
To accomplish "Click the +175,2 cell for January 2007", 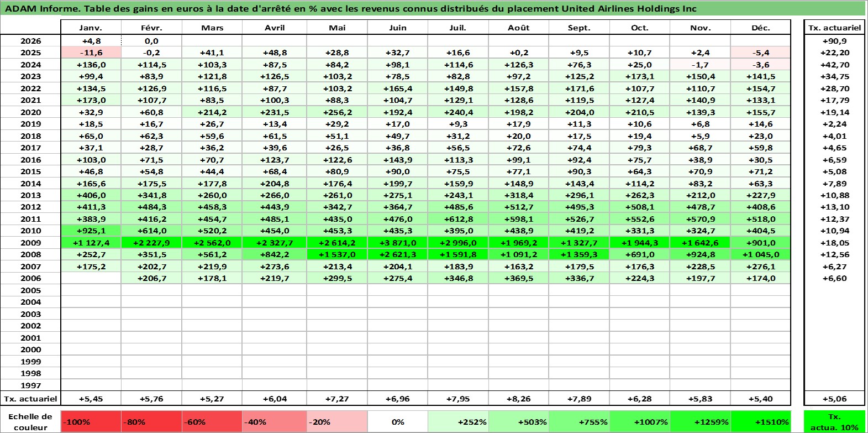I will [91, 267].
